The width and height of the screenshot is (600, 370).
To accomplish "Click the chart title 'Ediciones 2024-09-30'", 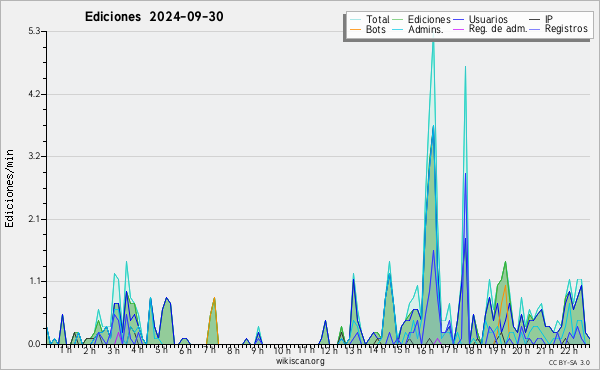I will [x=154, y=17].
